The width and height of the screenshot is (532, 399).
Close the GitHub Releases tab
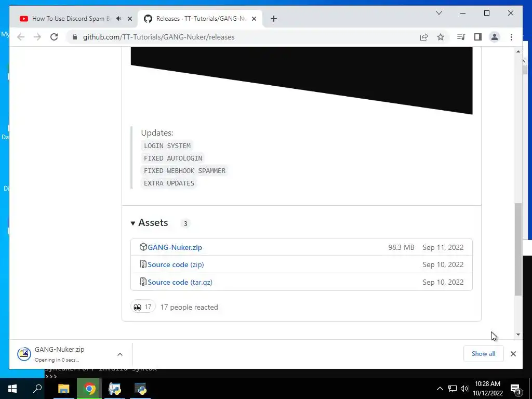click(x=254, y=19)
